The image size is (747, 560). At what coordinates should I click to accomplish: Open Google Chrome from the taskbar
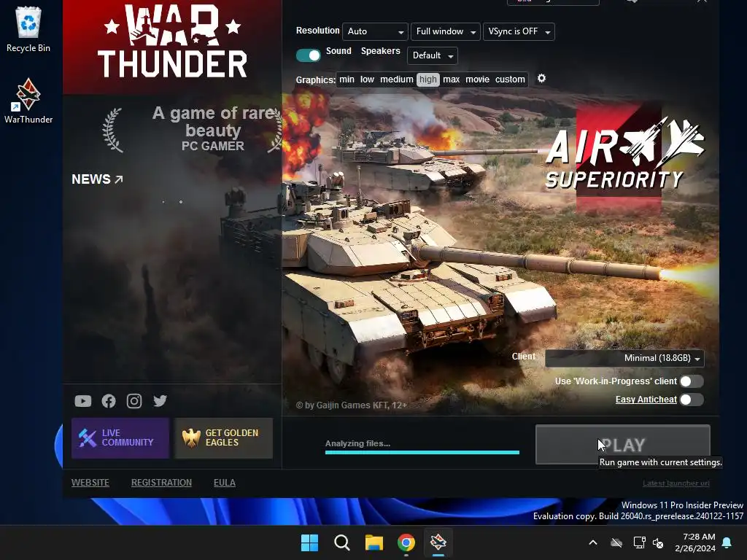406,542
